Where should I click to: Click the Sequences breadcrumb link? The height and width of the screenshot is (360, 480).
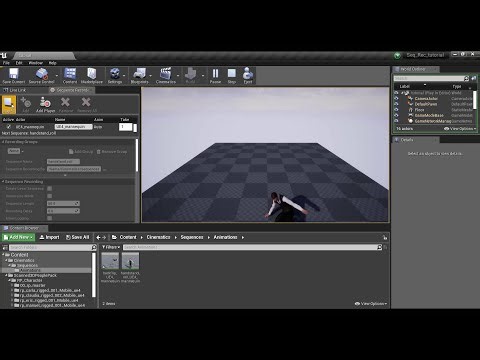click(192, 237)
